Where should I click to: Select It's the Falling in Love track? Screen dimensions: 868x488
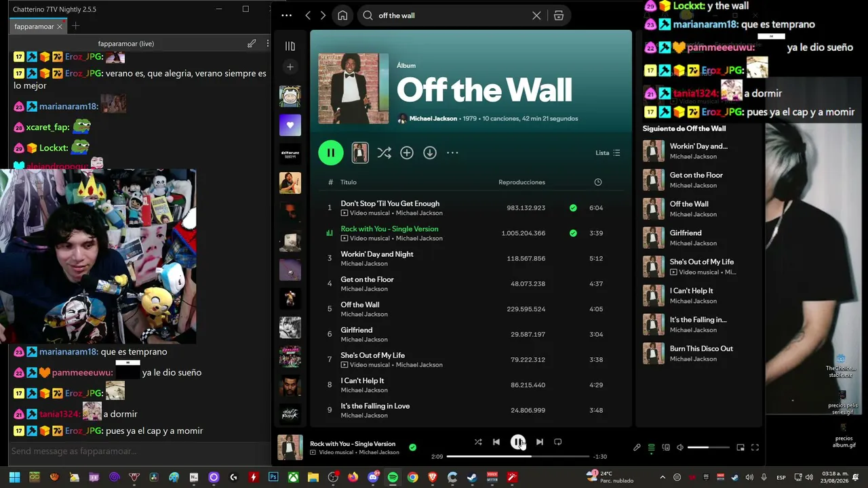[375, 406]
